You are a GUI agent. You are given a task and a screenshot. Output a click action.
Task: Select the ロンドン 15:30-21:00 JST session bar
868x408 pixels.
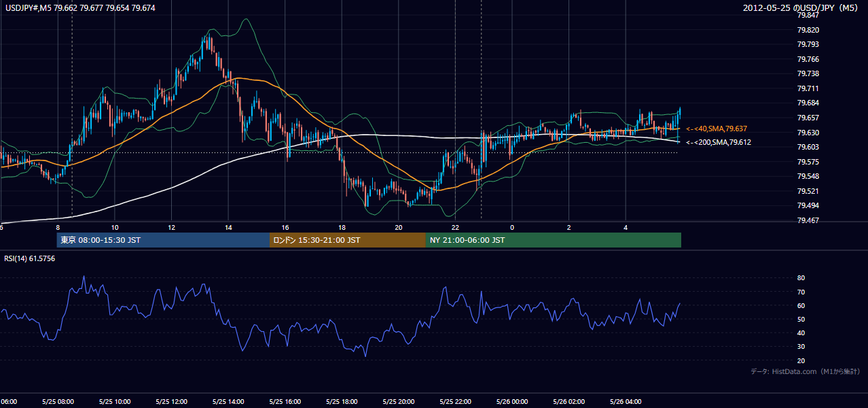(x=348, y=240)
